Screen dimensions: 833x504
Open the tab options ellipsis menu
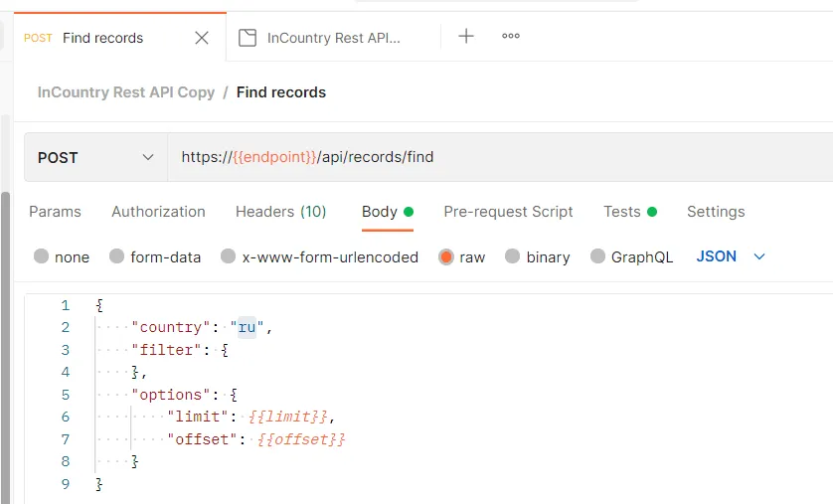[x=511, y=37]
